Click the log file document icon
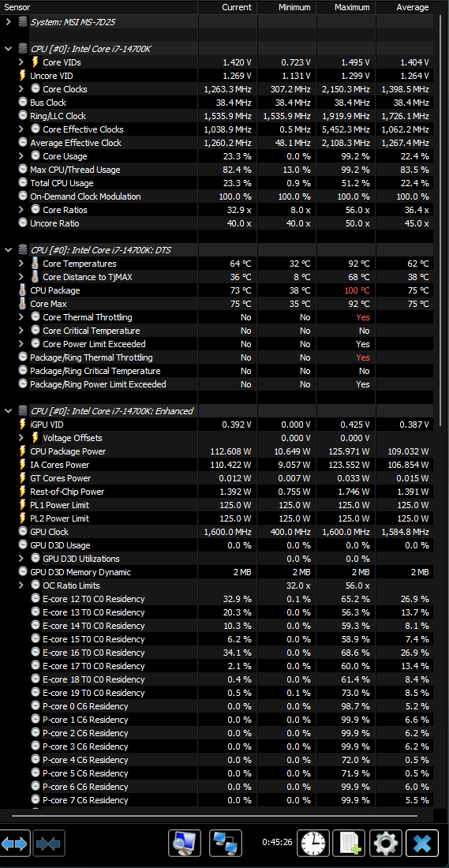 tap(350, 844)
